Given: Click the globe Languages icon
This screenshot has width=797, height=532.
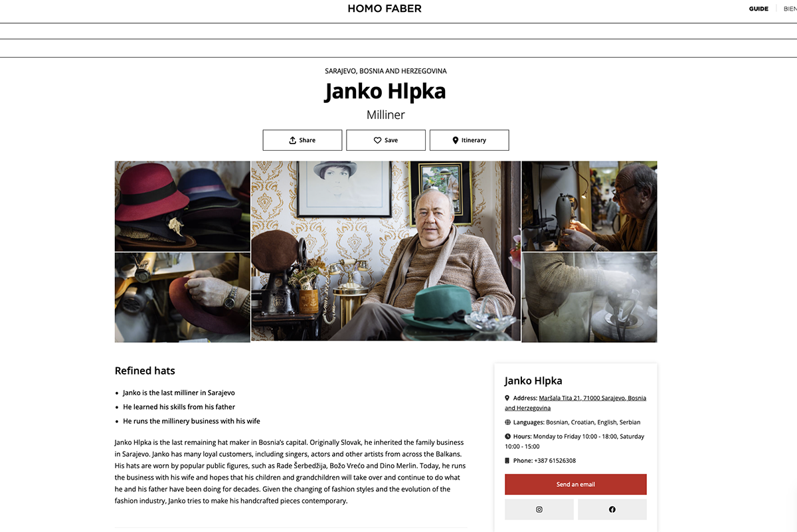Looking at the screenshot, I should pos(507,422).
